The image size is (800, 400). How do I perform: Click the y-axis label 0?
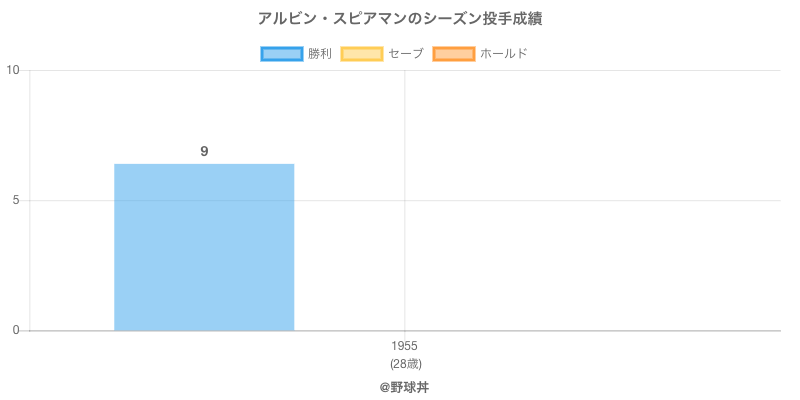pyautogui.click(x=17, y=330)
